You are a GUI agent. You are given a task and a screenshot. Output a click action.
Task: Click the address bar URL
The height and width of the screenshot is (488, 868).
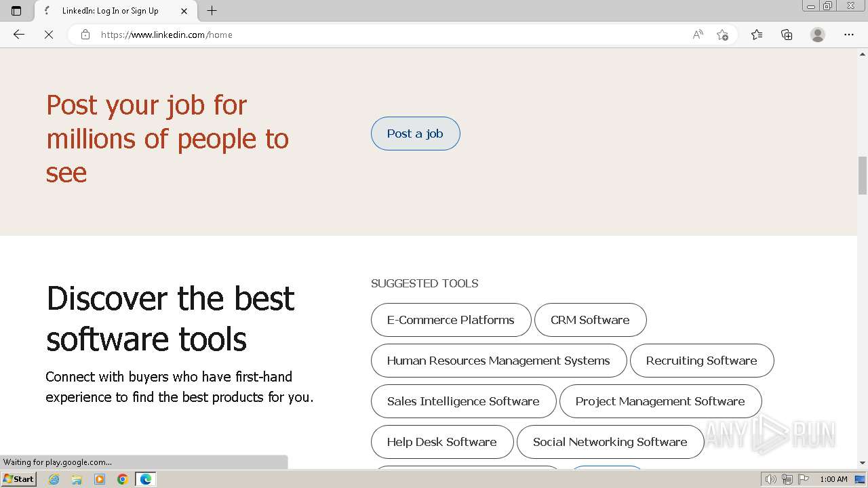tap(167, 35)
